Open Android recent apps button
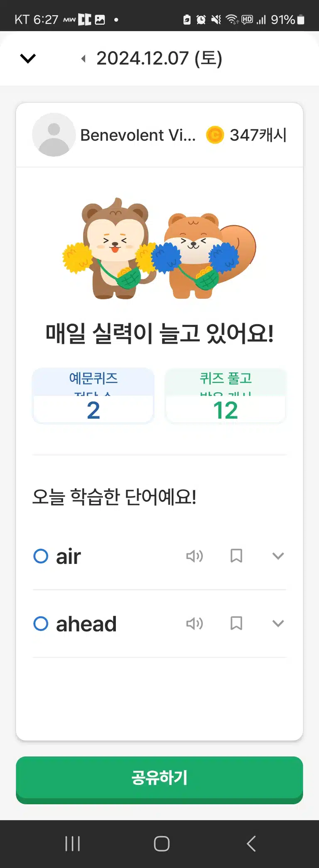Viewport: 319px width, 868px height. coord(73,844)
